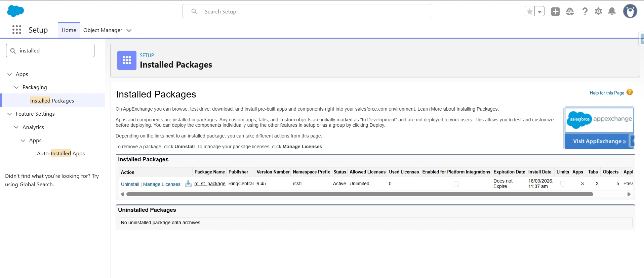
Task: Click the Uninstall link for RingCentral package
Action: [x=130, y=184]
